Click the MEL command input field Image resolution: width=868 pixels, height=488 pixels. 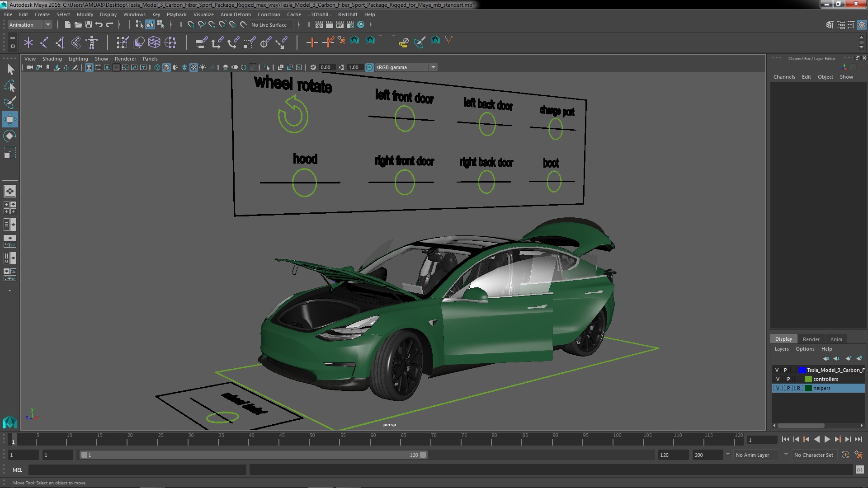(137, 470)
